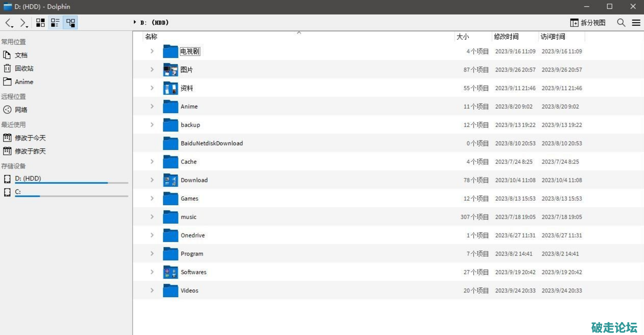Select 文档 in places sidebar
This screenshot has width=644, height=335.
(x=21, y=55)
